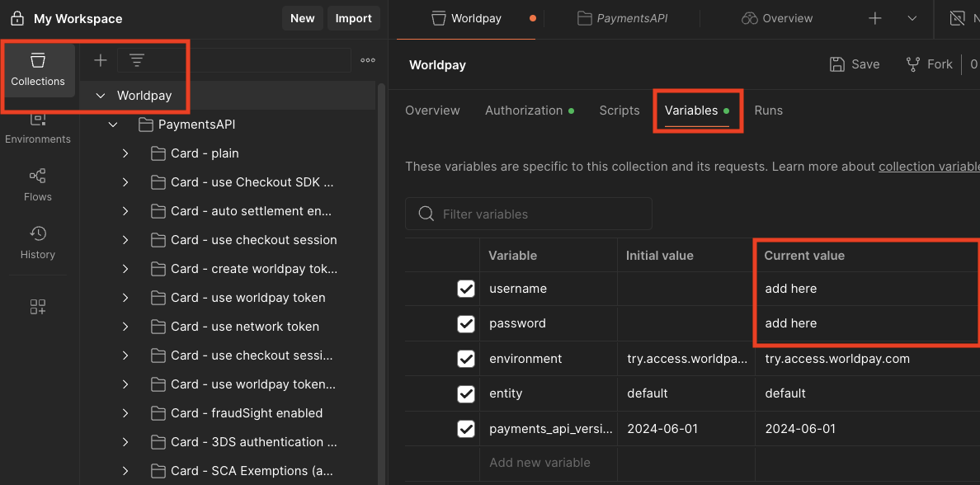Click the new tab plus icon
The height and width of the screenshot is (485, 980).
click(875, 18)
